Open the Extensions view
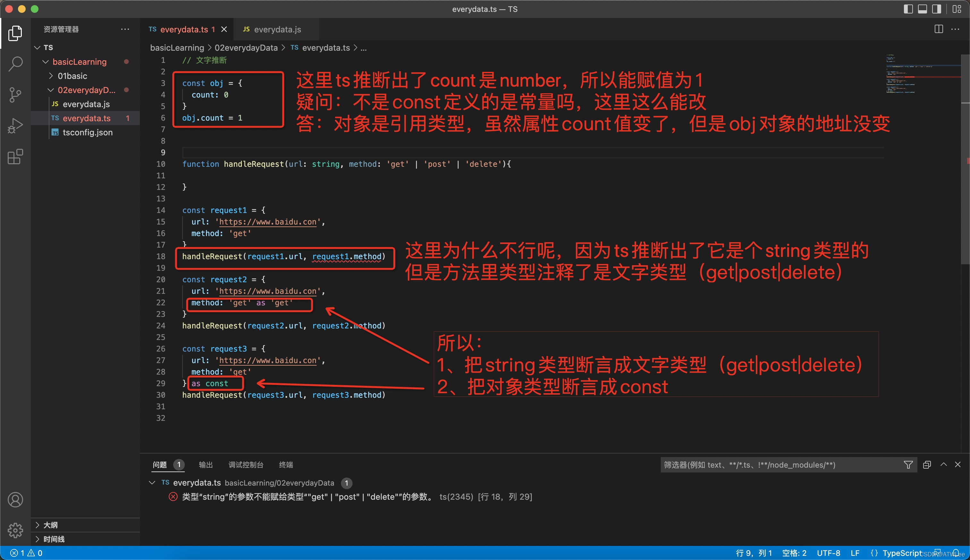 [x=15, y=157]
